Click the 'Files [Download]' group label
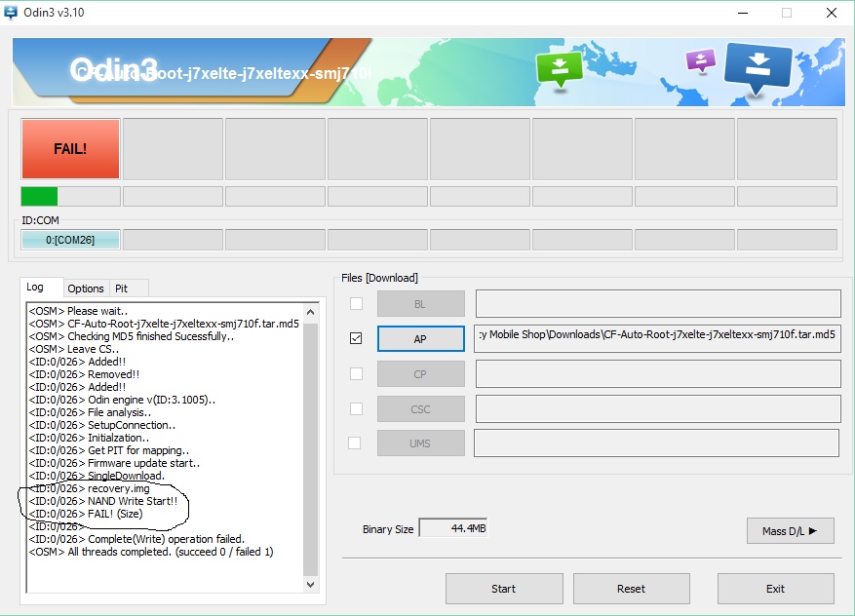 point(379,278)
